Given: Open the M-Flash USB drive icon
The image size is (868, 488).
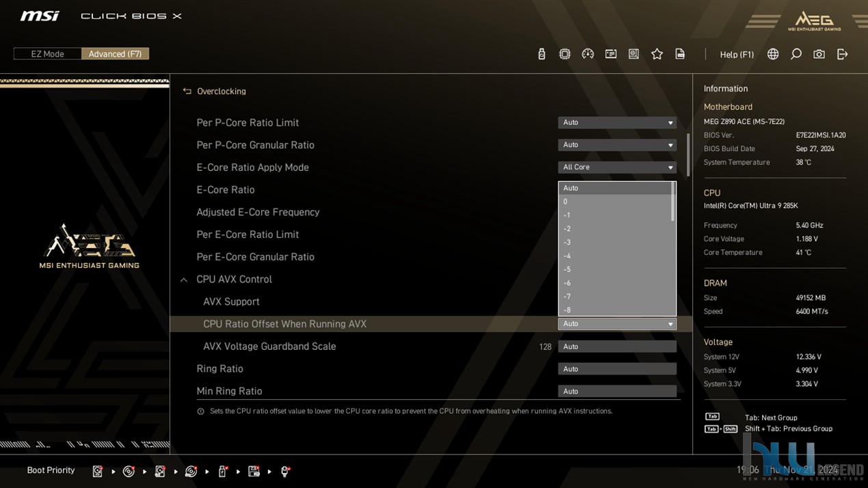Looking at the screenshot, I should (x=542, y=54).
